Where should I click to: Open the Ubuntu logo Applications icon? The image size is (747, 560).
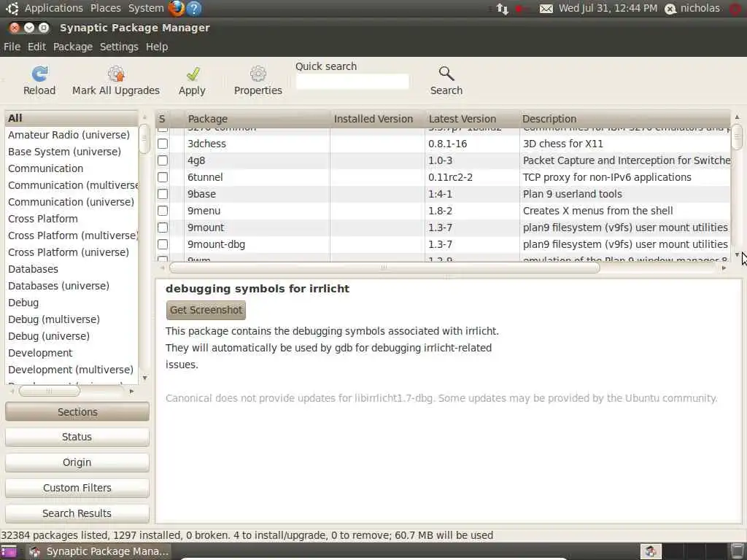coord(12,8)
